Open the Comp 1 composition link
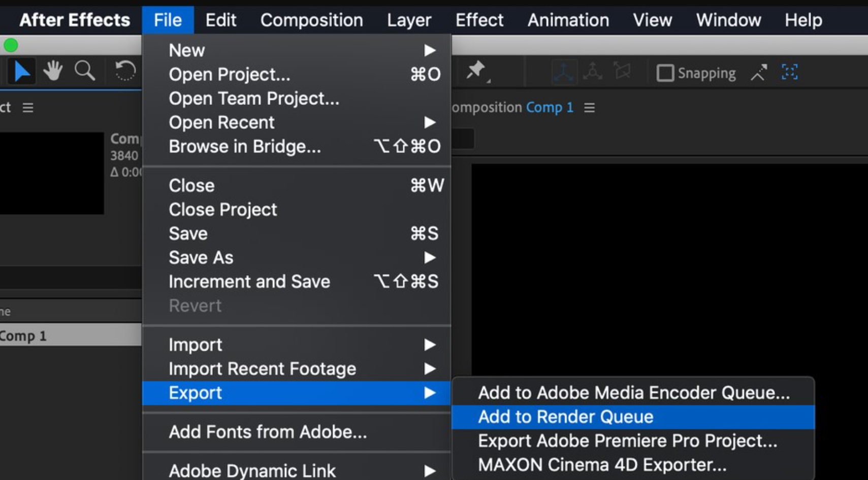Viewport: 868px width, 480px height. pos(550,107)
